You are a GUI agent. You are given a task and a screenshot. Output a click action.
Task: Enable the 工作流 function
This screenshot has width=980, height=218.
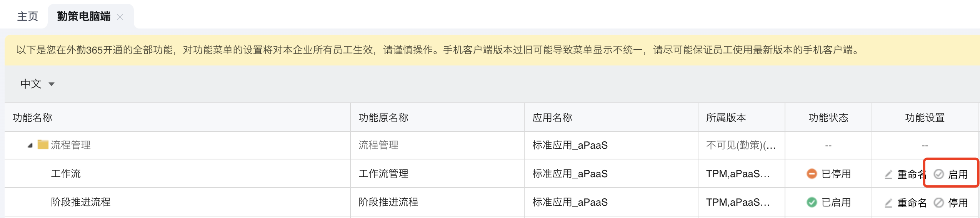coord(951,174)
